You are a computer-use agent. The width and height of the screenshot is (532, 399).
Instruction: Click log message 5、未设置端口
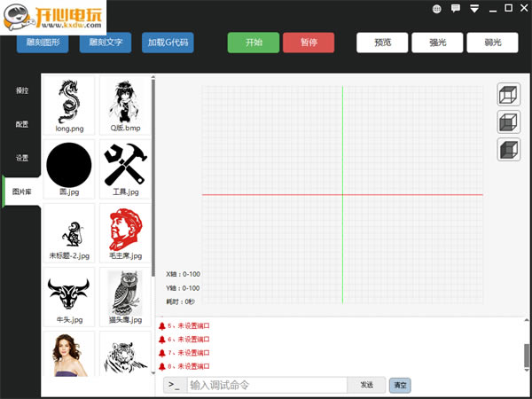point(189,326)
